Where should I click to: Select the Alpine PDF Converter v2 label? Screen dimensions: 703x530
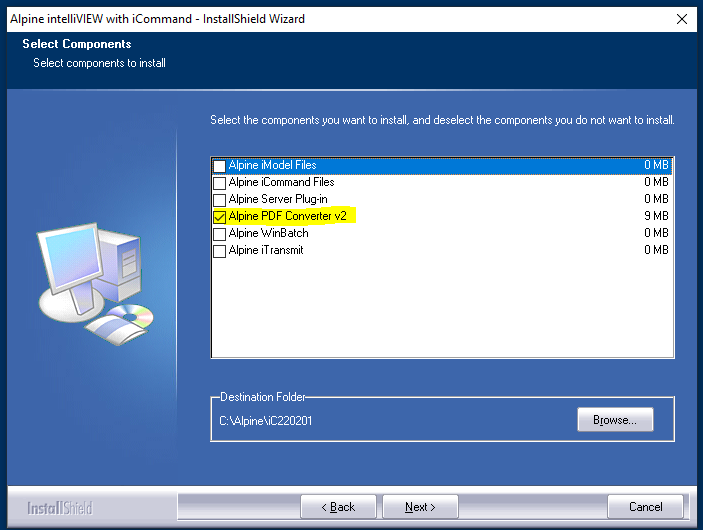pos(287,216)
